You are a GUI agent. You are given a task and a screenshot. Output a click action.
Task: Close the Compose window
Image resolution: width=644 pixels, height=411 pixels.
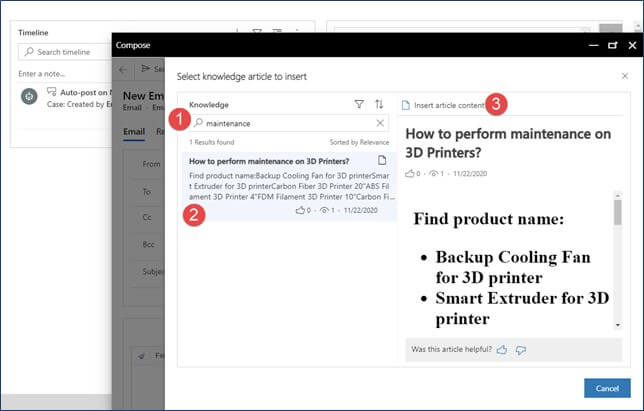632,45
